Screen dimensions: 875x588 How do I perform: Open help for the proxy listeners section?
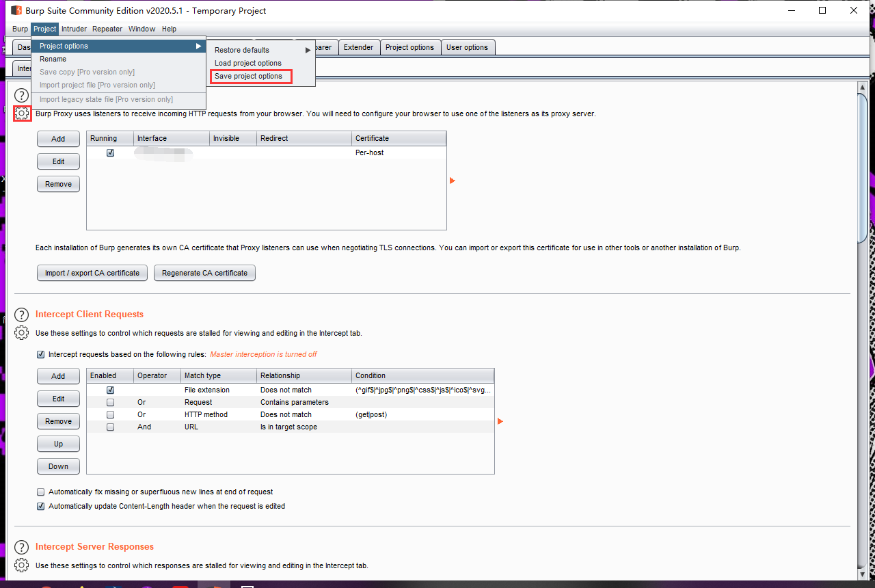pos(22,96)
